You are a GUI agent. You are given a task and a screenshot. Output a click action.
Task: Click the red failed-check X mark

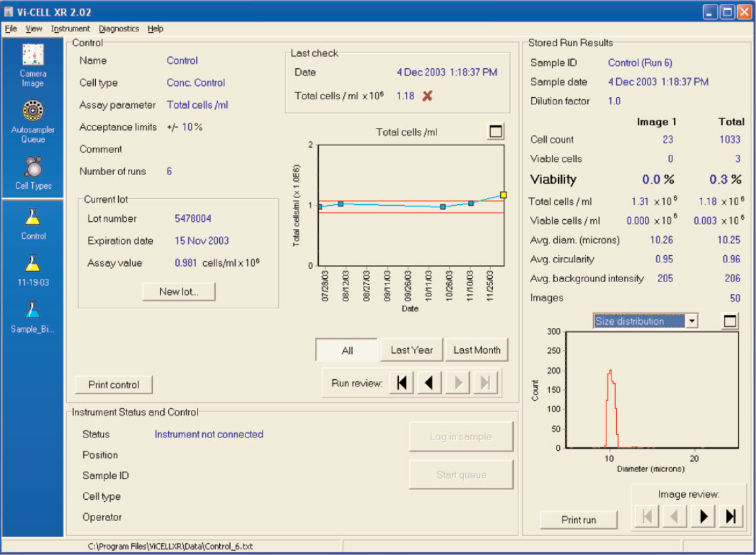pos(427,96)
